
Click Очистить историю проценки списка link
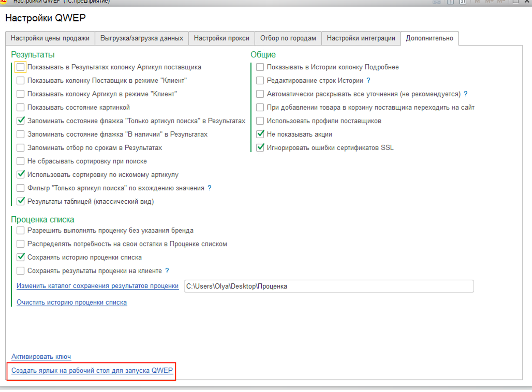click(72, 302)
